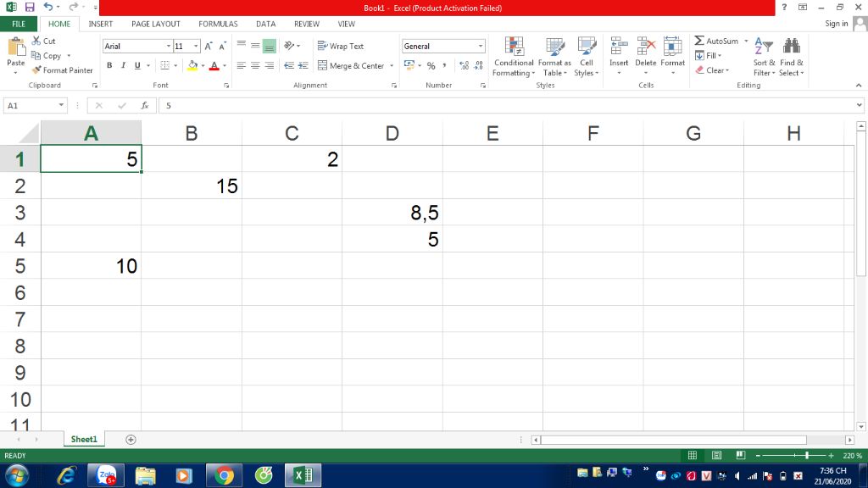Viewport: 868px width, 488px height.
Task: Undo the last action
Action: [x=48, y=7]
